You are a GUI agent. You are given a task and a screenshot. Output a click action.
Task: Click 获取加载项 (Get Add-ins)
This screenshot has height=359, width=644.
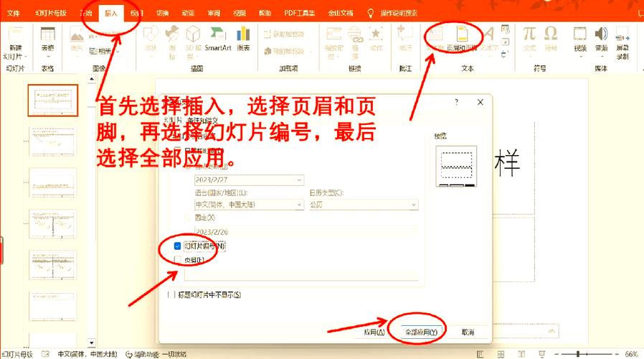coord(284,34)
